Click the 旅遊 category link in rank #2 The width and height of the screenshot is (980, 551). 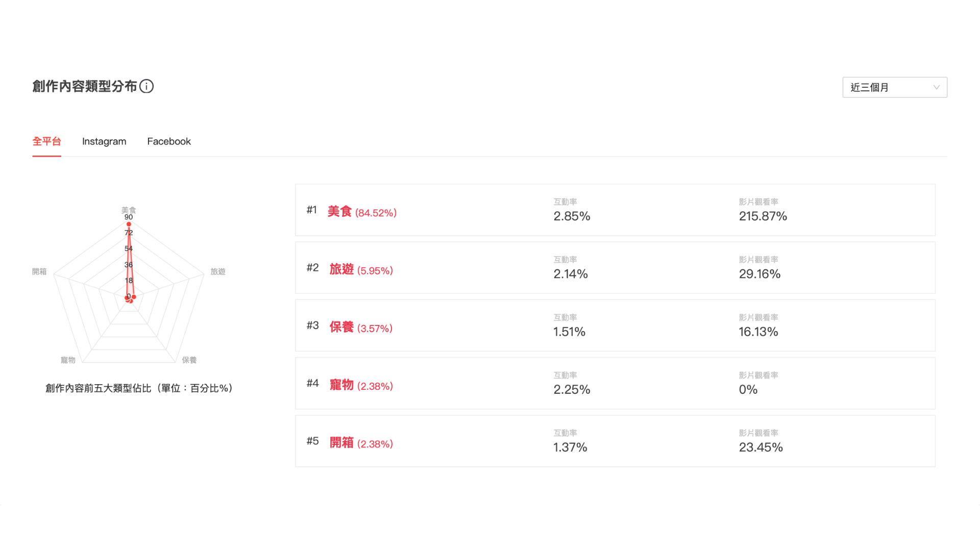click(x=341, y=269)
